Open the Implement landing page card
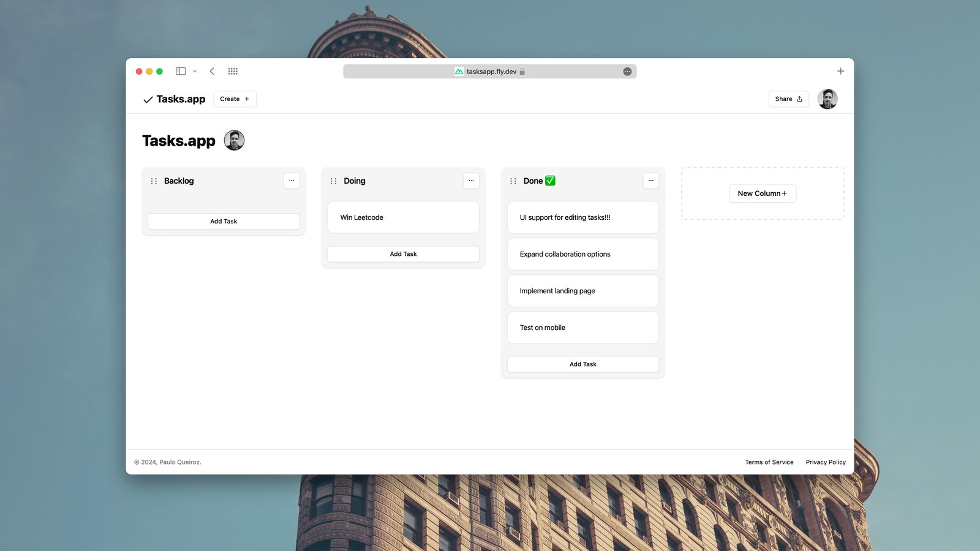The width and height of the screenshot is (980, 551). [x=583, y=291]
